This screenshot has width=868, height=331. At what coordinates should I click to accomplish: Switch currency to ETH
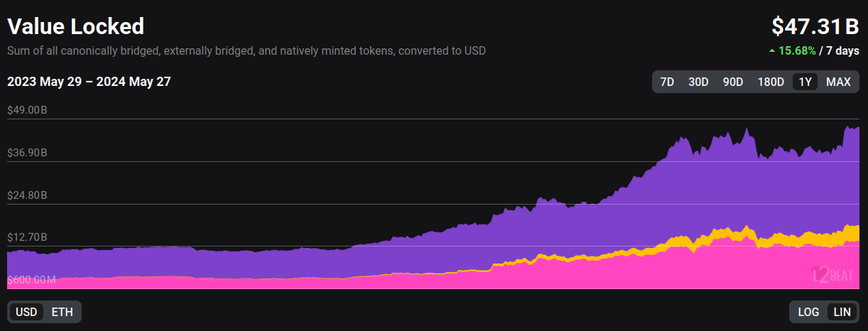tap(63, 312)
